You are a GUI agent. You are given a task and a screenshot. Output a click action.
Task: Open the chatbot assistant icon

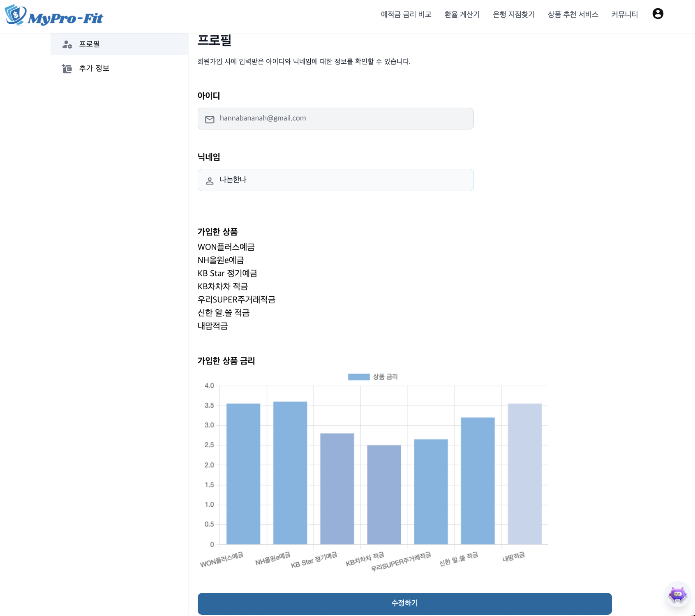(x=677, y=594)
